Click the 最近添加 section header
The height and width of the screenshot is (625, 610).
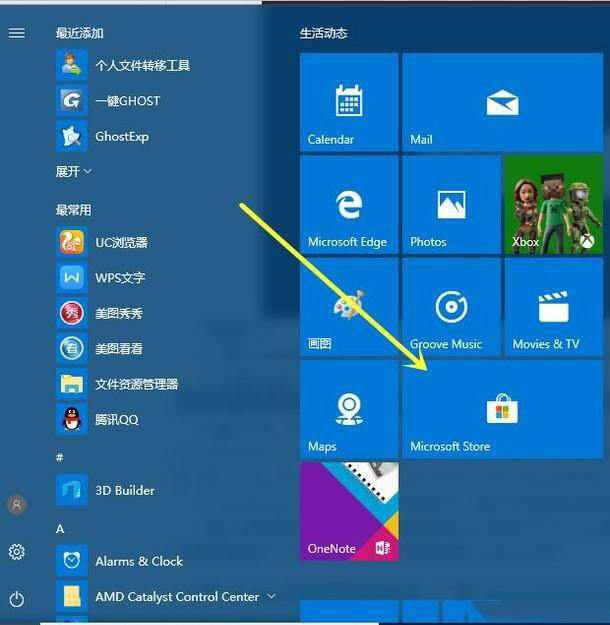tap(79, 33)
